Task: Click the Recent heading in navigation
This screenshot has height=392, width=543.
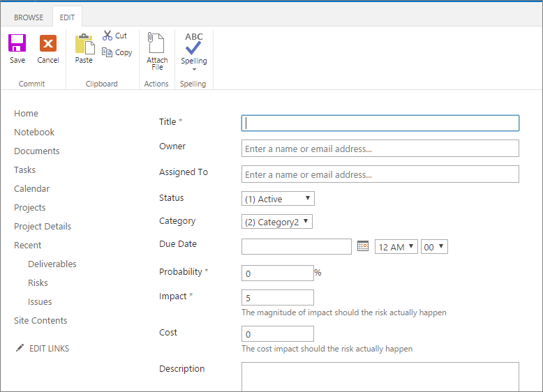Action: pyautogui.click(x=28, y=246)
